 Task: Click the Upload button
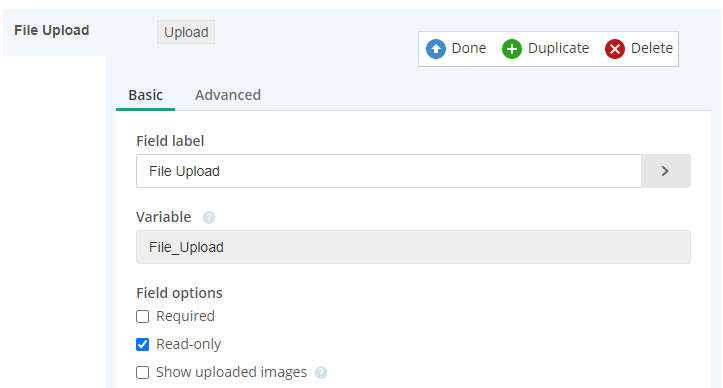(x=186, y=32)
